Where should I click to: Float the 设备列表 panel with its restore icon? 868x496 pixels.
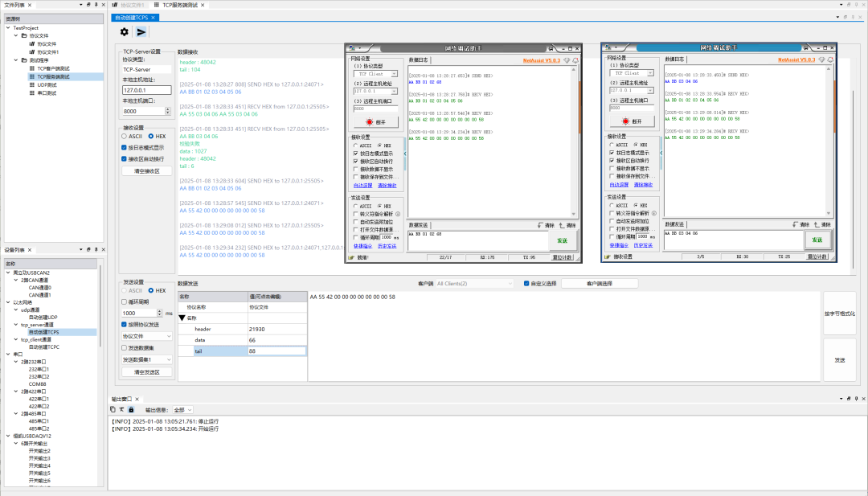[88, 250]
